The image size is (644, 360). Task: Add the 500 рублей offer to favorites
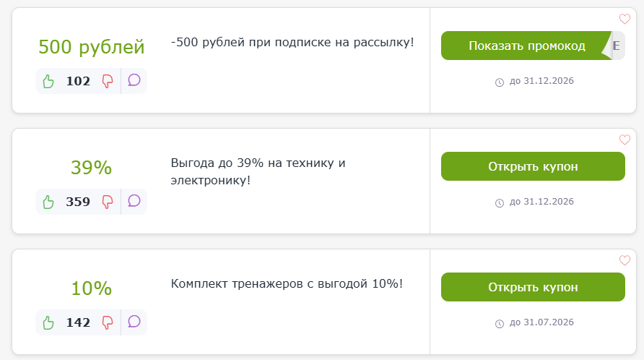[x=625, y=19]
